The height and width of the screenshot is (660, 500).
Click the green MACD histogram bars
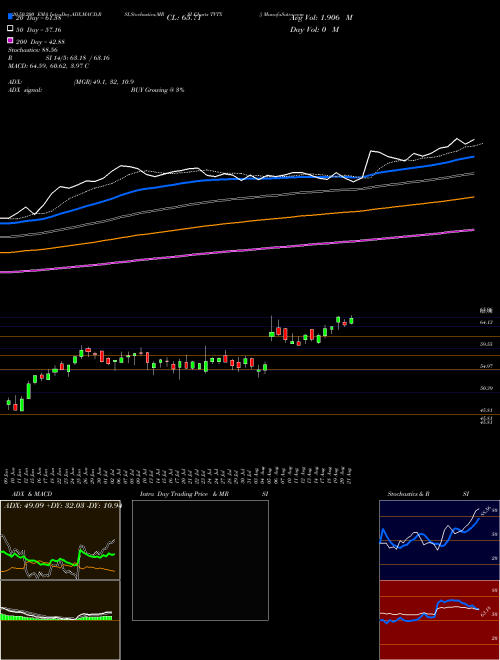(x=56, y=617)
